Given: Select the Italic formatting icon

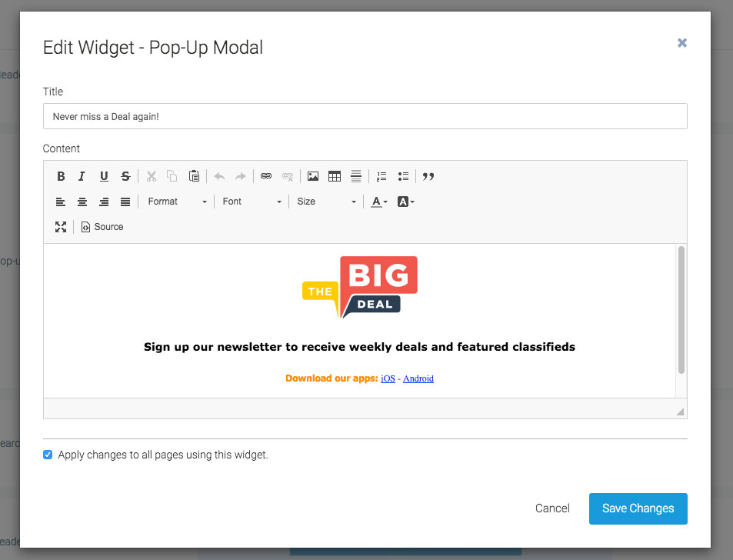Looking at the screenshot, I should pos(82,176).
